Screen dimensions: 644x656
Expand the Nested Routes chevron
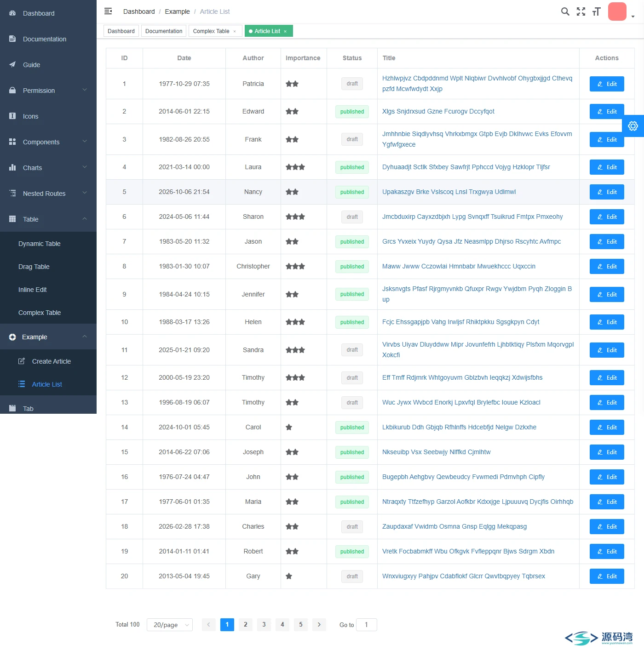tap(85, 193)
